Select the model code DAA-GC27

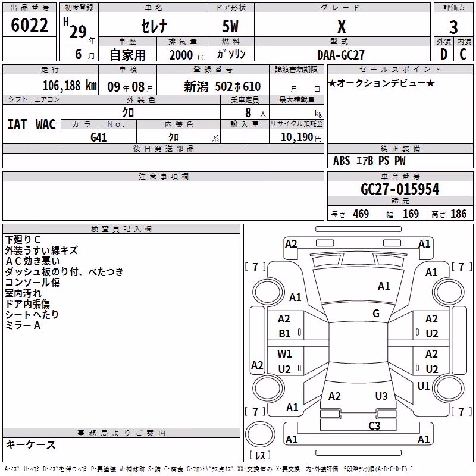point(340,55)
